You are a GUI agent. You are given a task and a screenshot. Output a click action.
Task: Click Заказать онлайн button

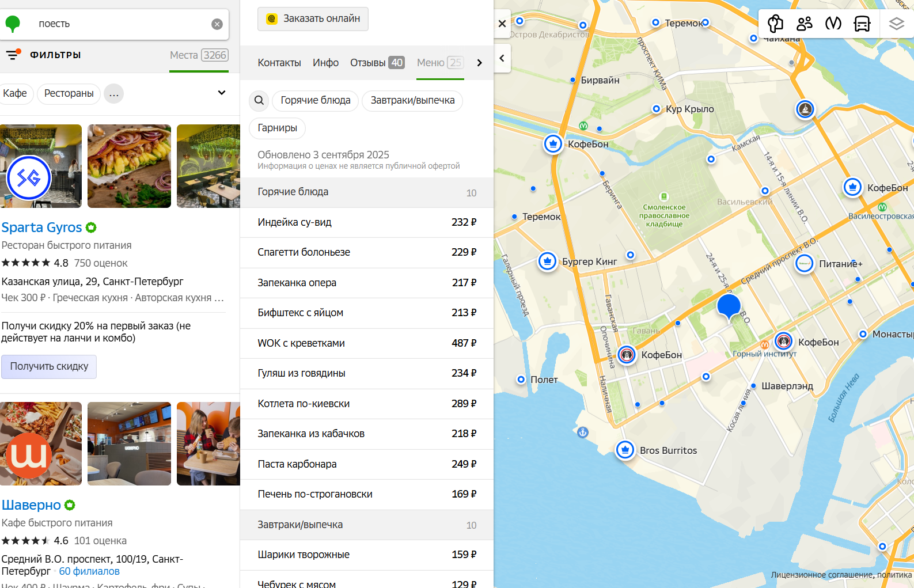pos(313,18)
